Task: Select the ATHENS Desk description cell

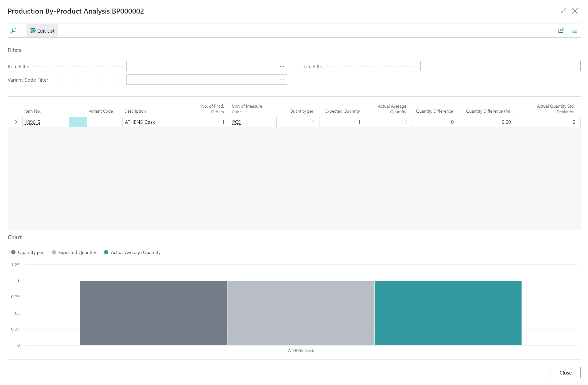Action: 140,122
